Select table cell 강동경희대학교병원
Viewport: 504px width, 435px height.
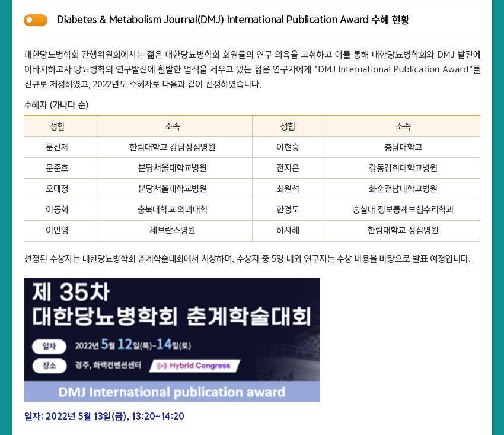coord(403,168)
